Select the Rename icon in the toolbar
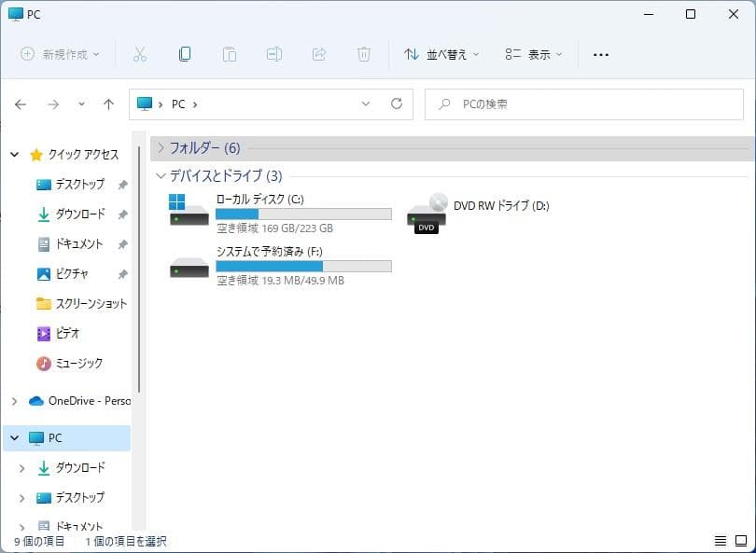Screen dimensions: 756x553 (274, 54)
